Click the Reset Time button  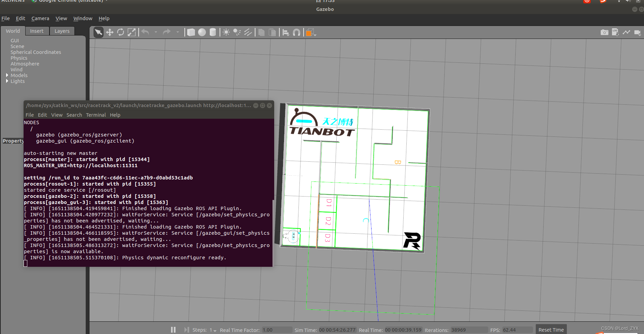coord(551,330)
